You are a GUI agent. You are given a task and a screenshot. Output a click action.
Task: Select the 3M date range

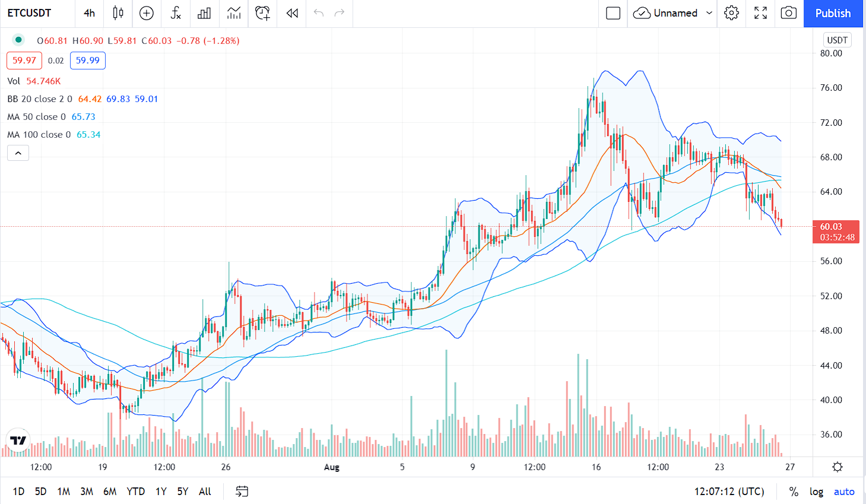point(87,492)
